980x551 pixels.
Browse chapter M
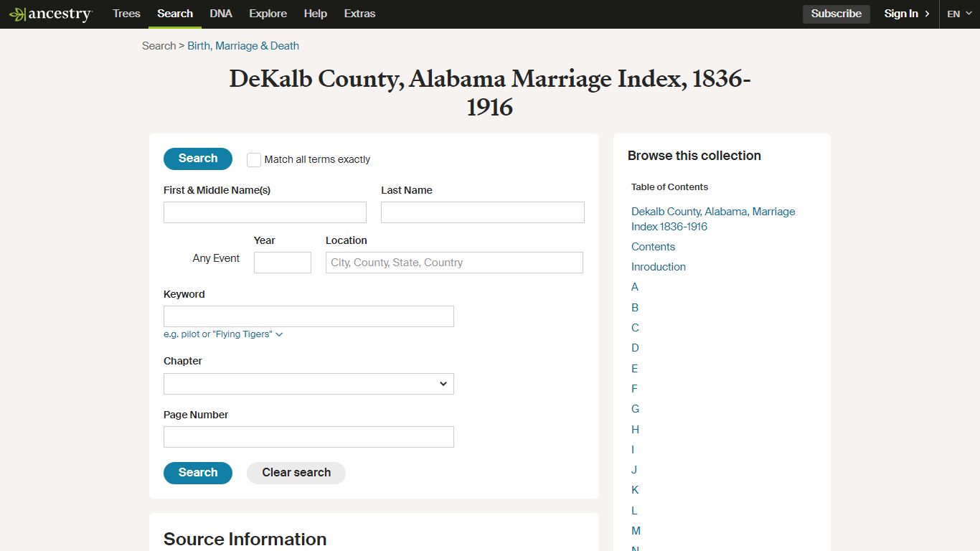click(x=636, y=531)
